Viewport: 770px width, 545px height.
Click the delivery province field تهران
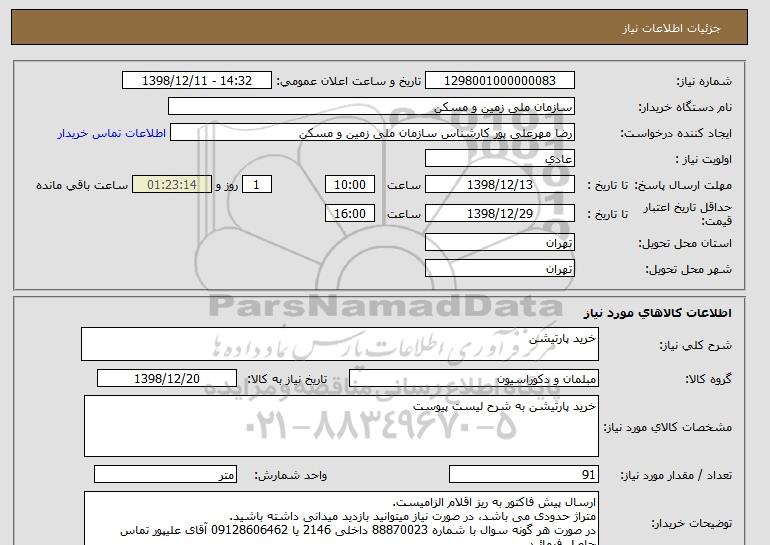(499, 243)
